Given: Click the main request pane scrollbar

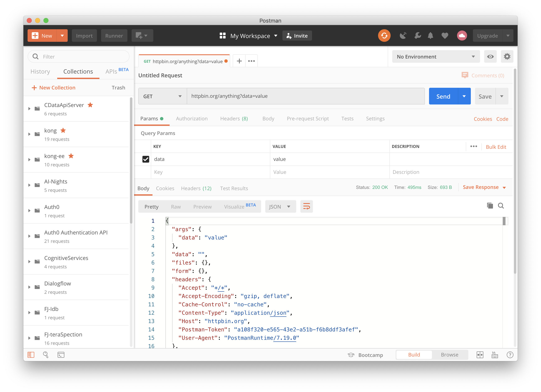Looking at the screenshot, I should coord(515,171).
